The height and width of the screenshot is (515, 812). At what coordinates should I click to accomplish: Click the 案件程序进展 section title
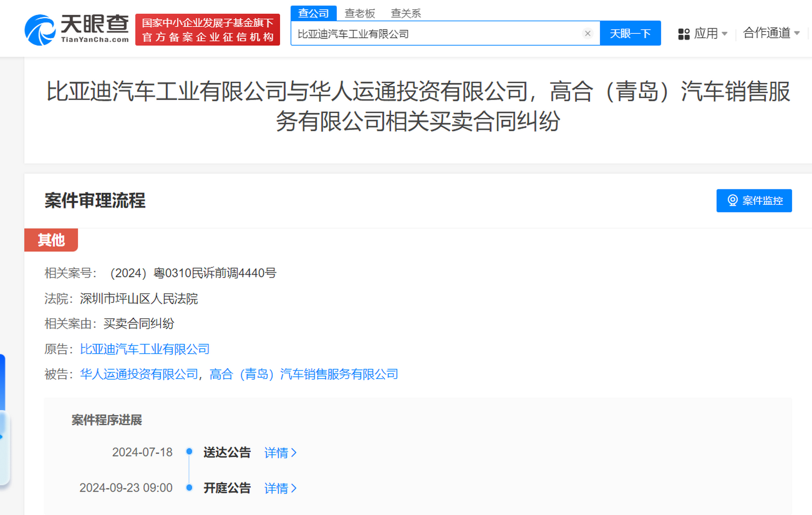point(107,420)
